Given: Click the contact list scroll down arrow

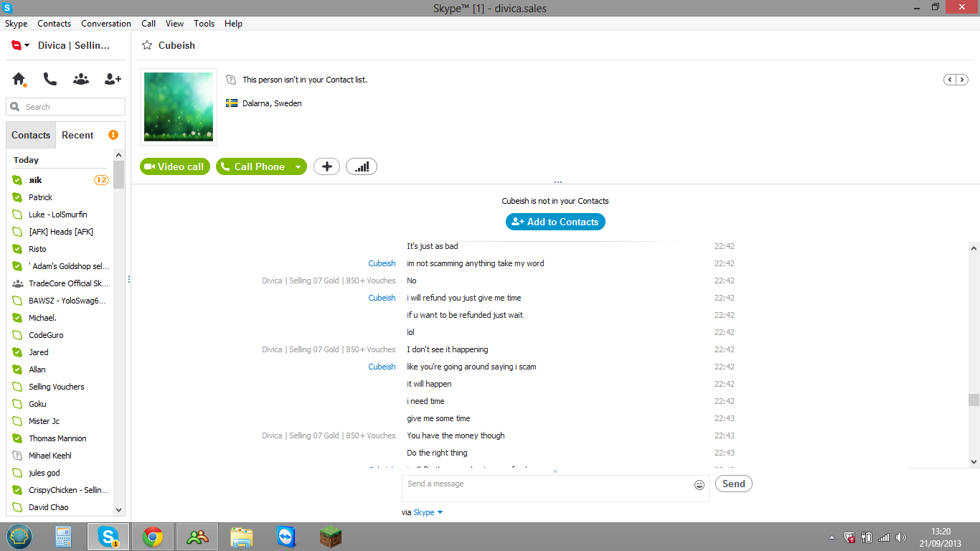Looking at the screenshot, I should pyautogui.click(x=119, y=509).
